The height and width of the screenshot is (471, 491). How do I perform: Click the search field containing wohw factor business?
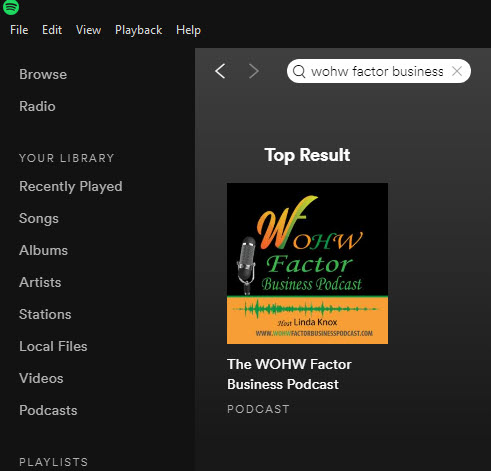click(x=379, y=71)
